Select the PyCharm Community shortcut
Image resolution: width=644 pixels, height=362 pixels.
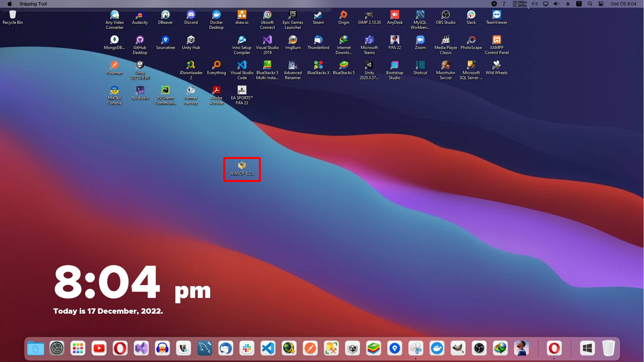[x=166, y=95]
